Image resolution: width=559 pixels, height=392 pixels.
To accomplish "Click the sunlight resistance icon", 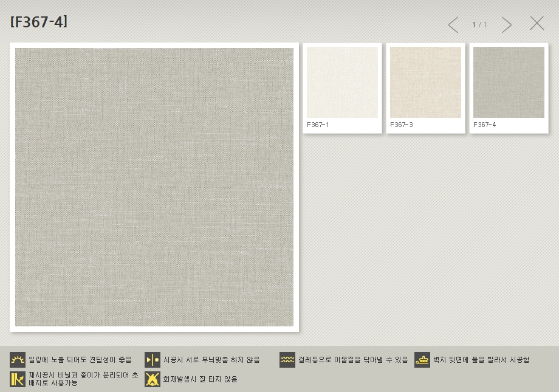I will (18, 360).
